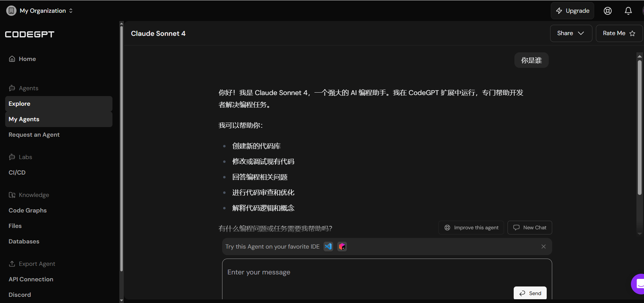Open the help lifebuoy icon in header
644x303 pixels.
click(608, 11)
